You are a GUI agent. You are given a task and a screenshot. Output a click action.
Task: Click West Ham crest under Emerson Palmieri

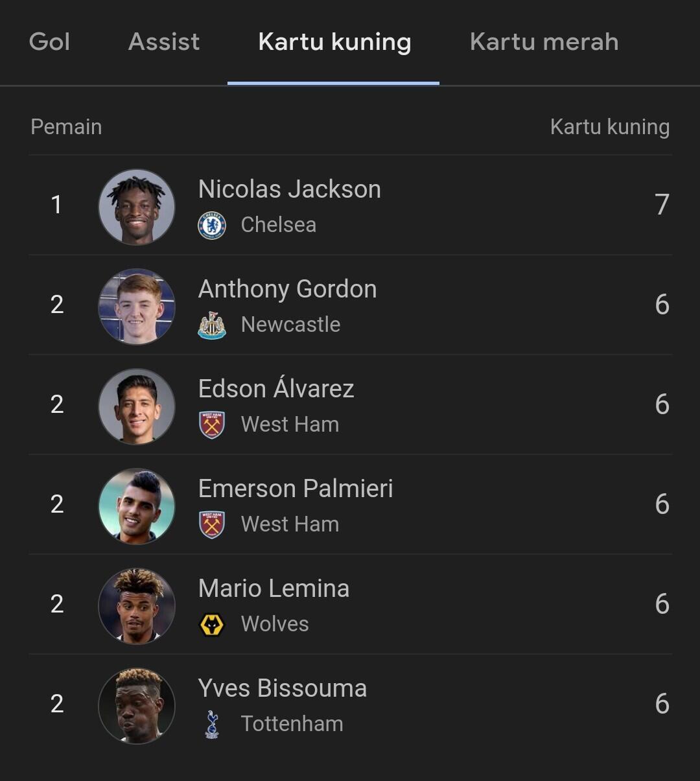212,525
